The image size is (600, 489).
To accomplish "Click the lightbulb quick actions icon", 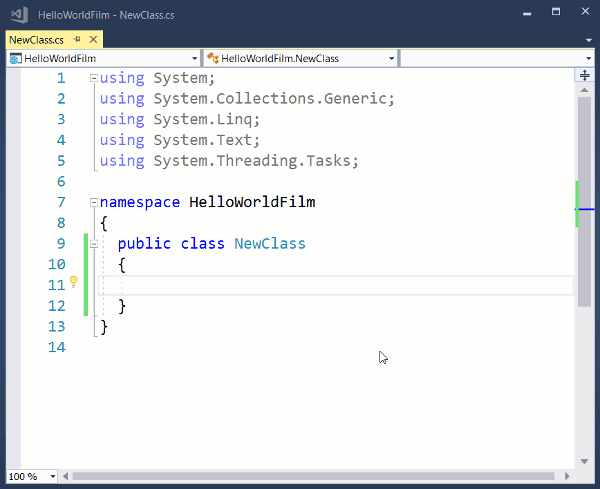I will click(x=73, y=282).
